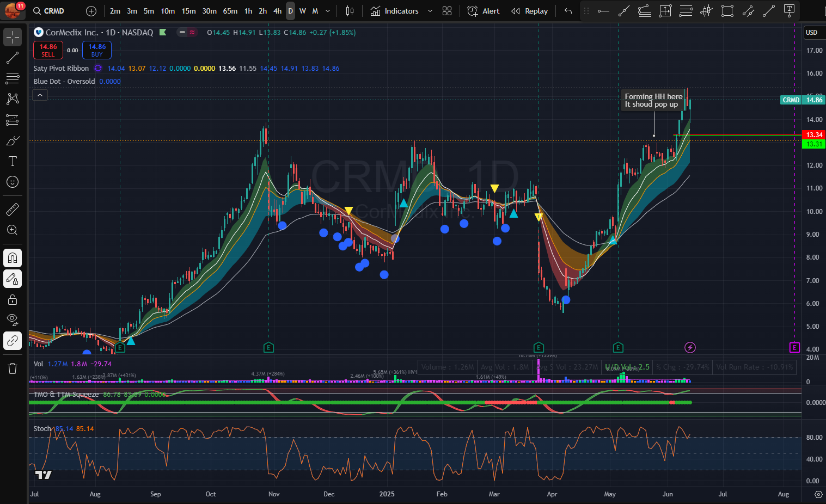Image resolution: width=826 pixels, height=504 pixels.
Task: Open the CRMD symbol search
Action: [48, 11]
